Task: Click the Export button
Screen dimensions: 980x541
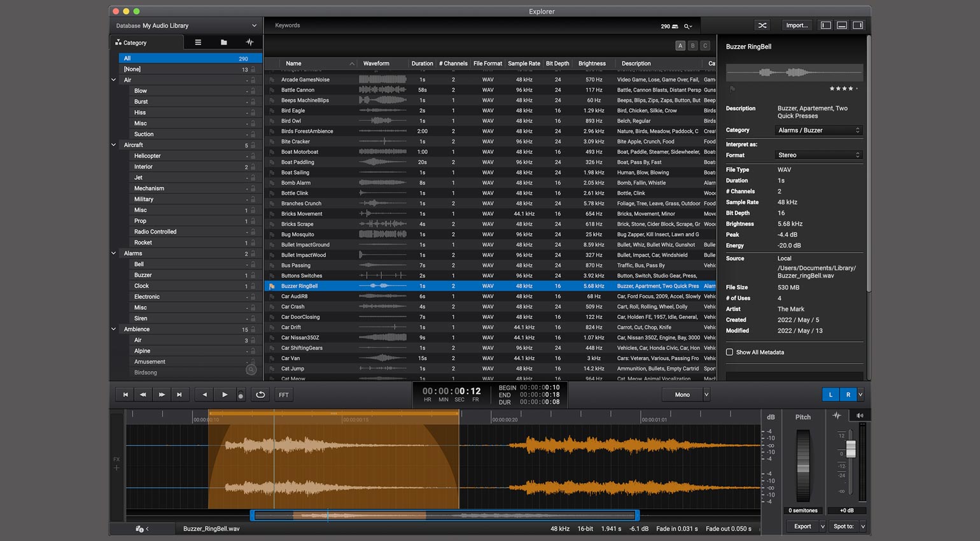Action: [802, 526]
